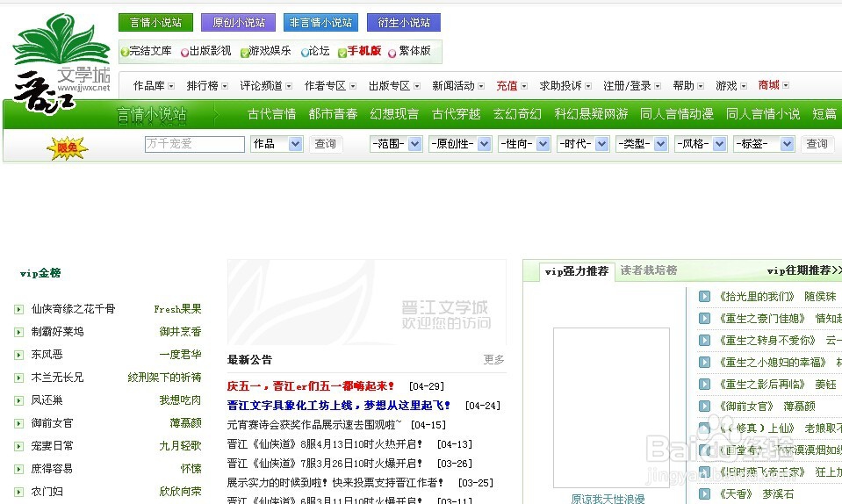
Task: Open the -标签- filter dropdown
Action: [x=764, y=144]
